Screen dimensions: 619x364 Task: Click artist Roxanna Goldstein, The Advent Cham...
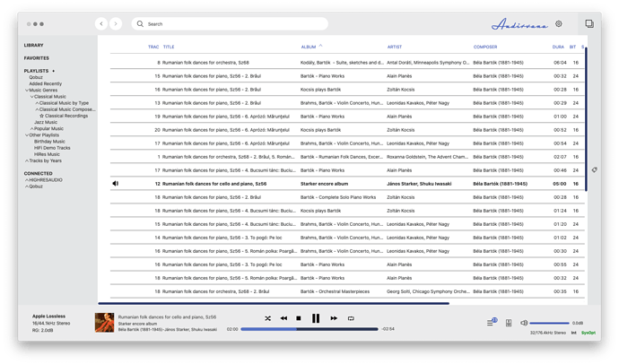[x=428, y=157]
